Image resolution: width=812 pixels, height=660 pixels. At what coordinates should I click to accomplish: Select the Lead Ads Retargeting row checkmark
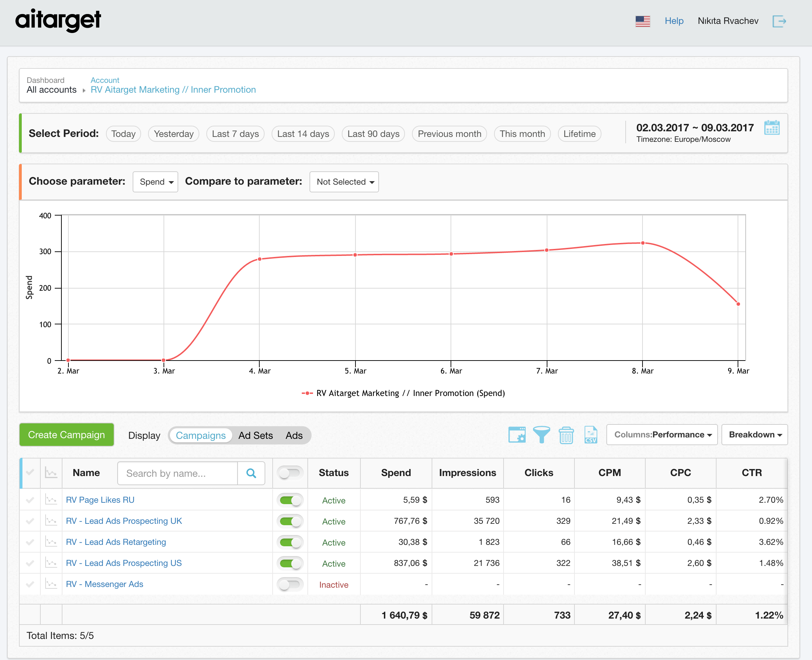[x=30, y=542]
